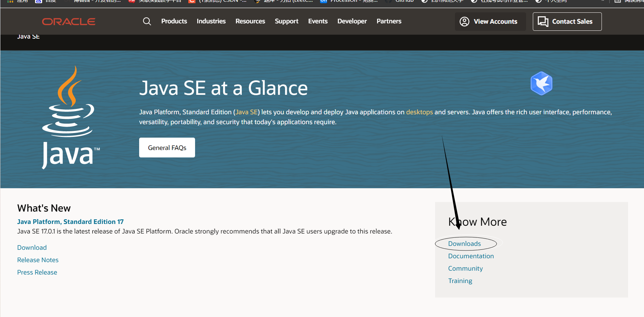Click the View Accounts button
The image size is (644, 317).
490,22
